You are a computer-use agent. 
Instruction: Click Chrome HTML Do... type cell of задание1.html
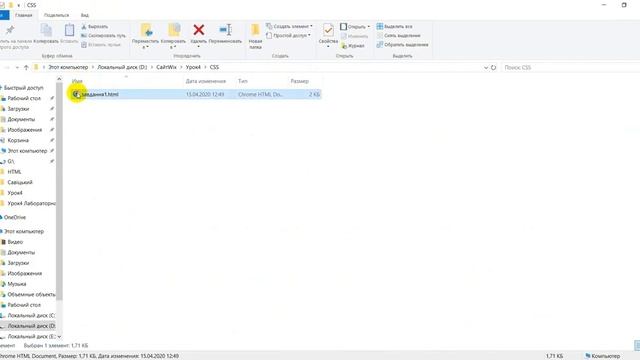(260, 94)
